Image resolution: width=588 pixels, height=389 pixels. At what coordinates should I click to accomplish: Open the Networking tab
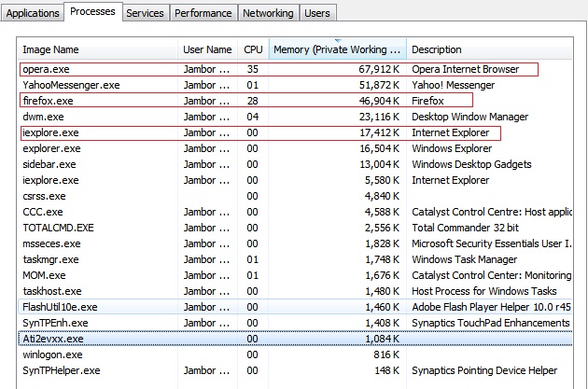point(268,13)
